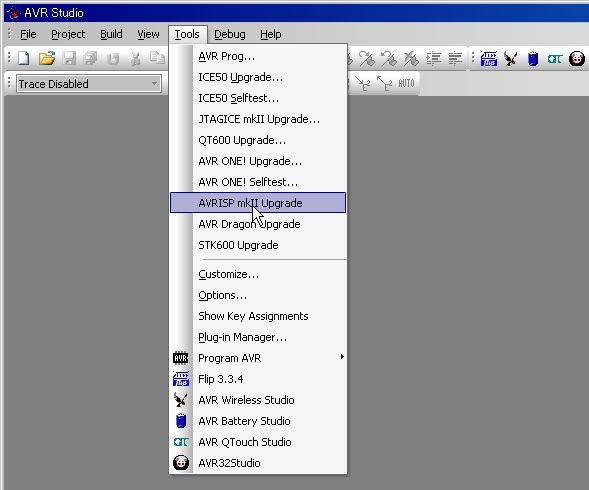Image resolution: width=589 pixels, height=490 pixels.
Task: Click the increase indent toolbar icon
Action: pyautogui.click(x=433, y=59)
